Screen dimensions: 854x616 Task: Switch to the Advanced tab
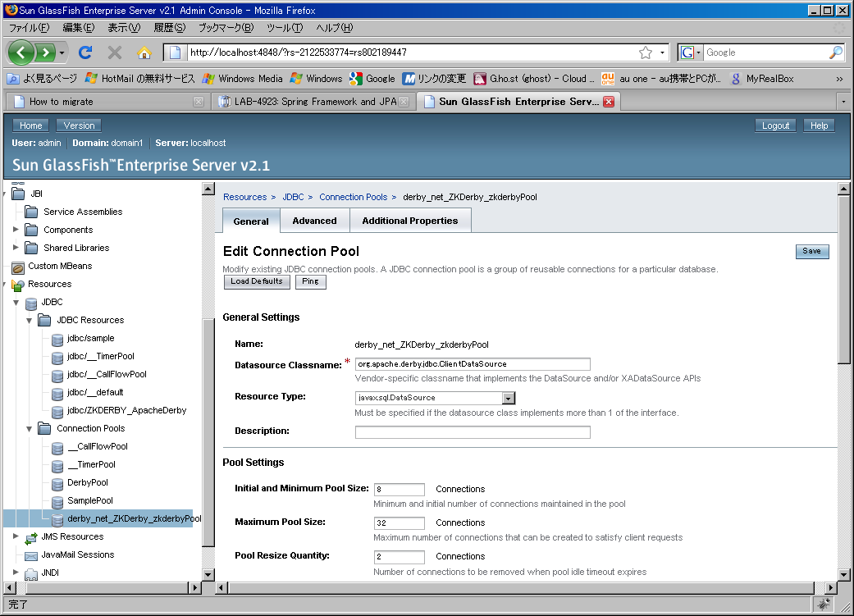pos(314,221)
